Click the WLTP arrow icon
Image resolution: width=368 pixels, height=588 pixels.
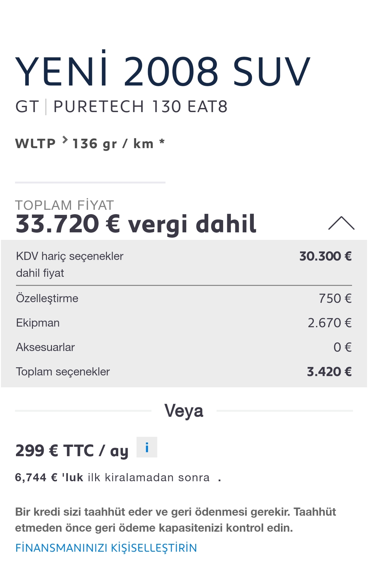tap(65, 140)
